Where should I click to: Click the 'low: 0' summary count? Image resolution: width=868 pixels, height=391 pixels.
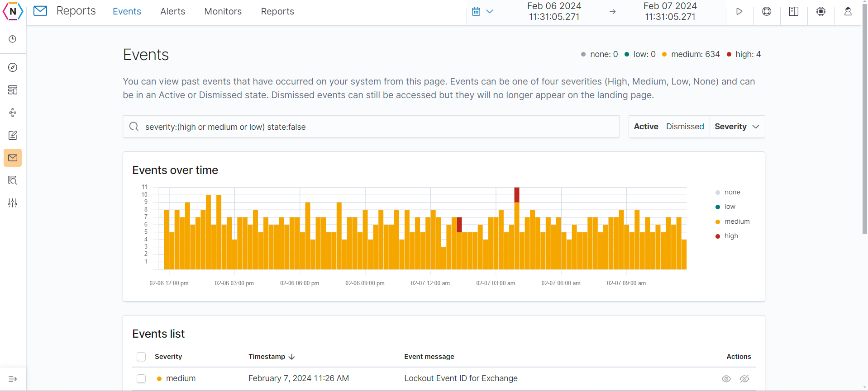(x=640, y=54)
